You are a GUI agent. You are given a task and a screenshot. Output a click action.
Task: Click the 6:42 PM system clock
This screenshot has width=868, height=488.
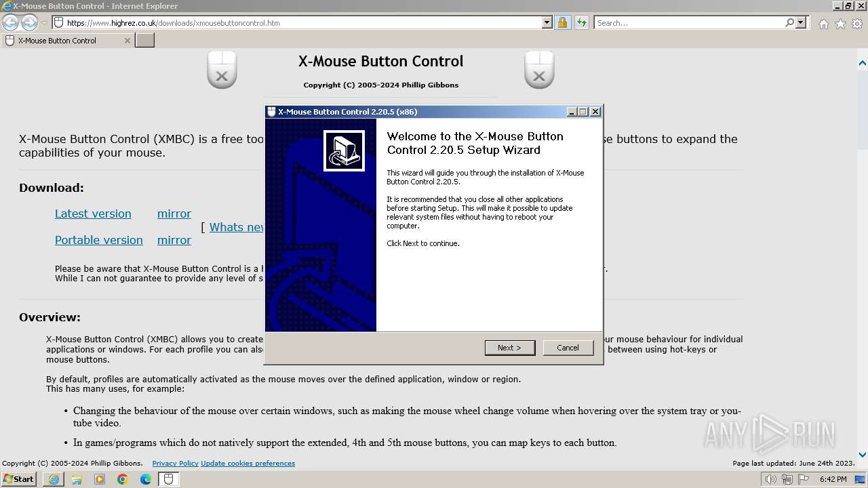click(x=833, y=479)
